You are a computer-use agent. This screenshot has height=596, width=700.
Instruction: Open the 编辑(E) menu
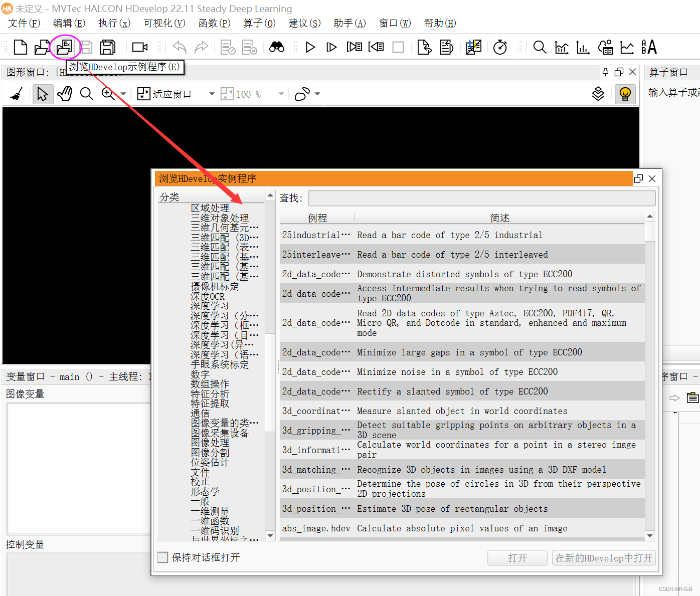(x=69, y=23)
